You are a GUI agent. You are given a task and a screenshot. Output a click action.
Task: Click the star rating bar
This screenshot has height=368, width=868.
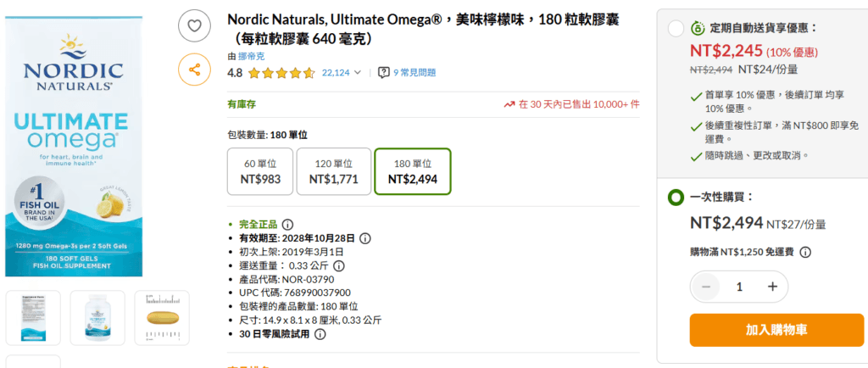282,73
